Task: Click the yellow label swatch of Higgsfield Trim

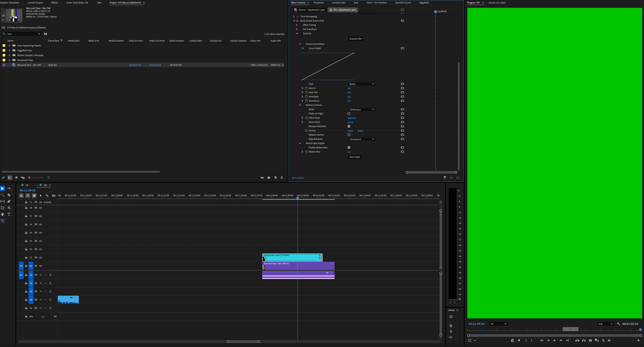Action: pos(4,50)
